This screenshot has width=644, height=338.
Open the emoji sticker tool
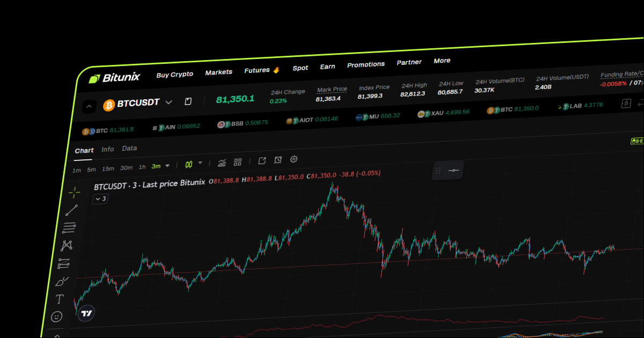click(x=56, y=317)
